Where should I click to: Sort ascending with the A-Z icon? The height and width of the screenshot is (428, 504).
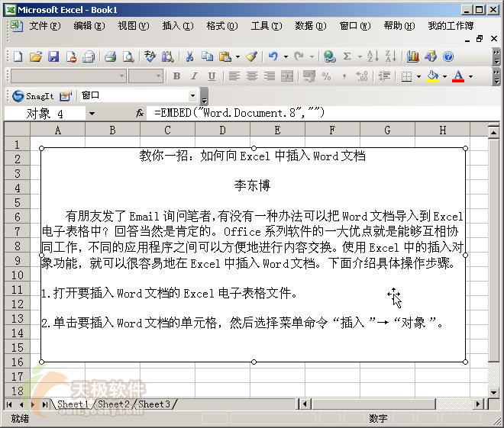point(373,56)
